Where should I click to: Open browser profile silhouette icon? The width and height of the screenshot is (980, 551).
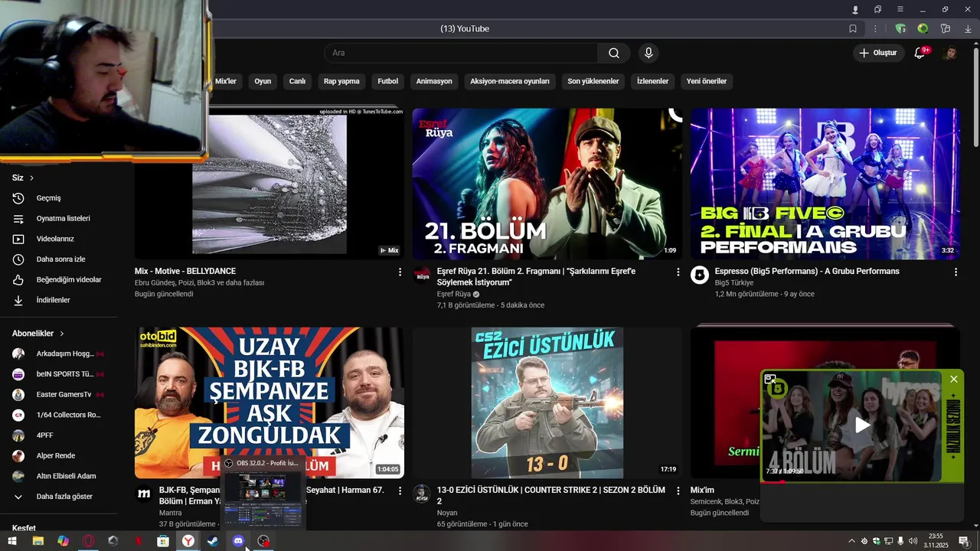coord(855,9)
